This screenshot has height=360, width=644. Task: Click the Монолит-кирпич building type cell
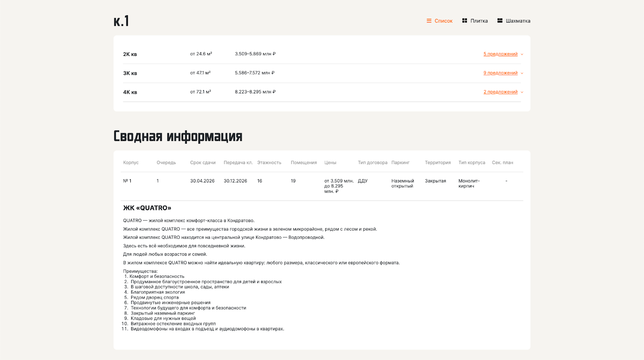click(469, 184)
